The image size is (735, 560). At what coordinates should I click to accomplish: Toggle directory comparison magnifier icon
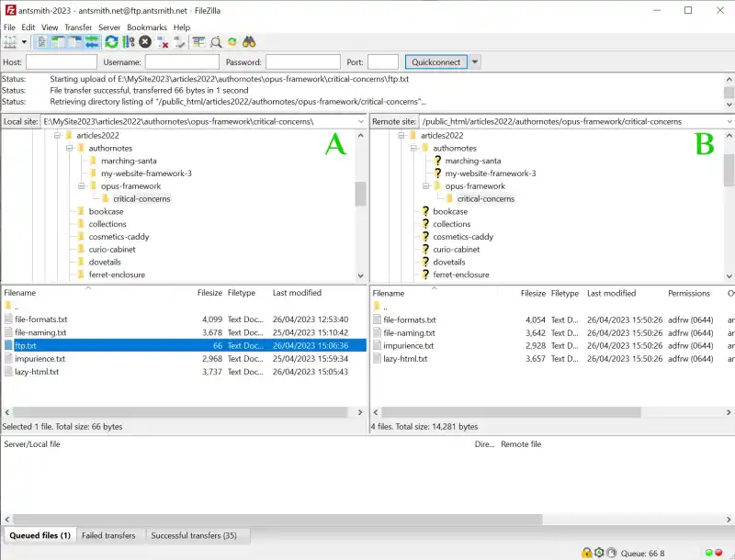pyautogui.click(x=216, y=42)
